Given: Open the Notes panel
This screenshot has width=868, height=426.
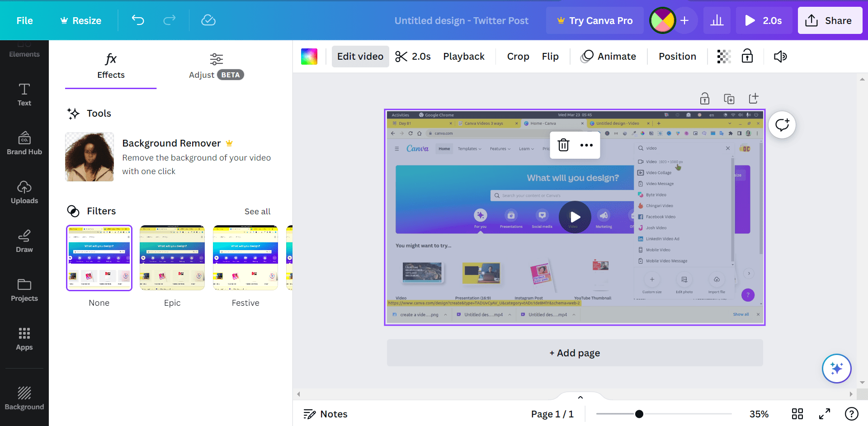Looking at the screenshot, I should click(x=325, y=414).
